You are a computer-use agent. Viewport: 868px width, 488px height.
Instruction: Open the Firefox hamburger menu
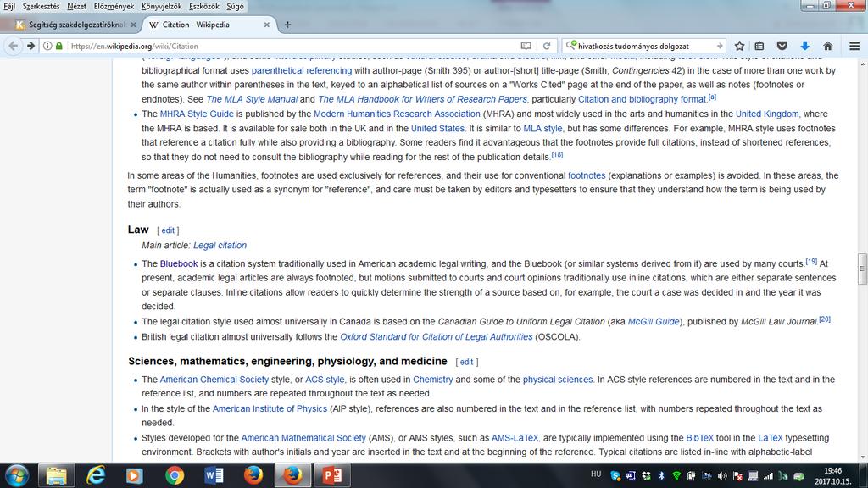854,46
